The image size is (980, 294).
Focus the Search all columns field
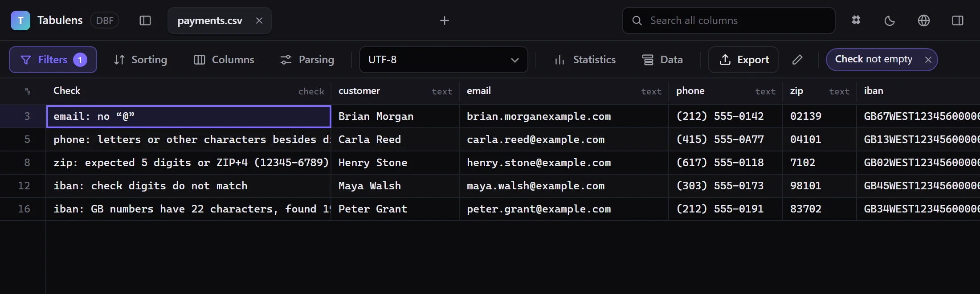pos(728,20)
